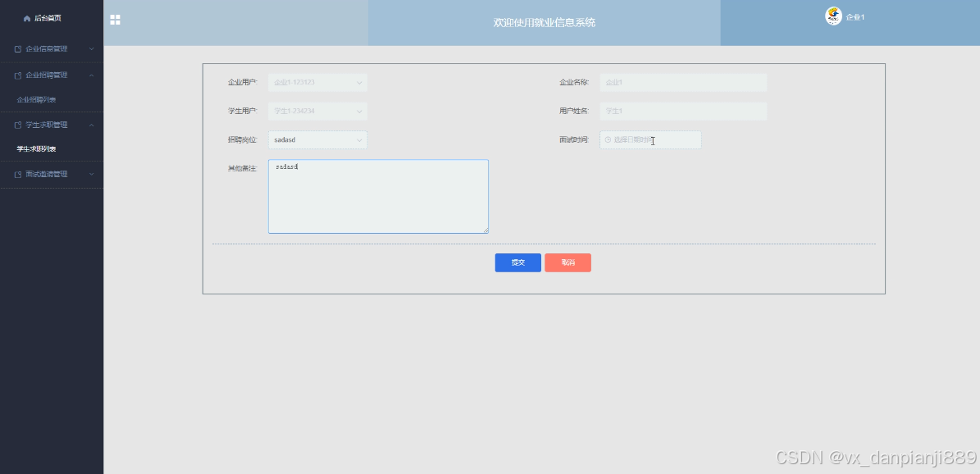Viewport: 980px width, 474px height.
Task: Click the resize handle of 其他备注 textarea
Action: (485, 230)
